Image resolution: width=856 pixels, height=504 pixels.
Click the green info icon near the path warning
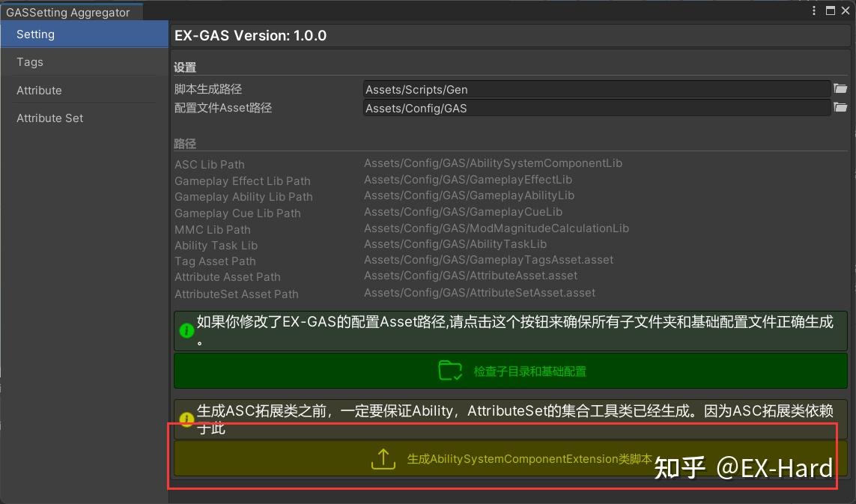point(186,330)
